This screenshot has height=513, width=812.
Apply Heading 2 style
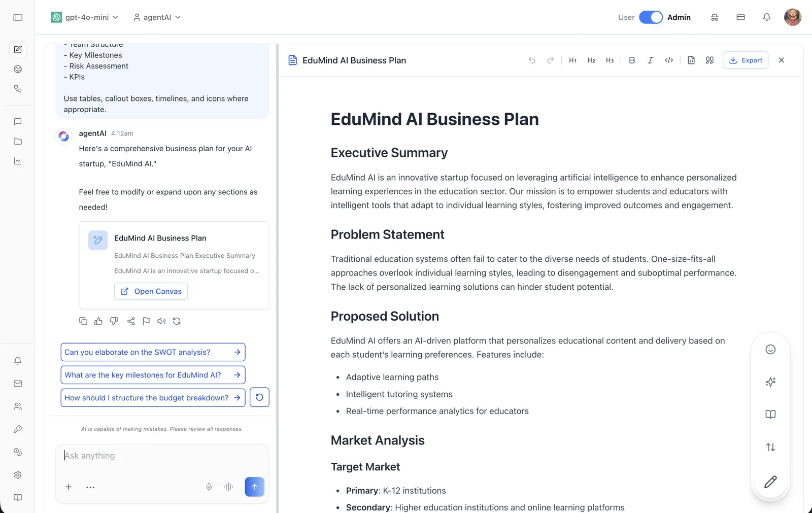tap(591, 60)
